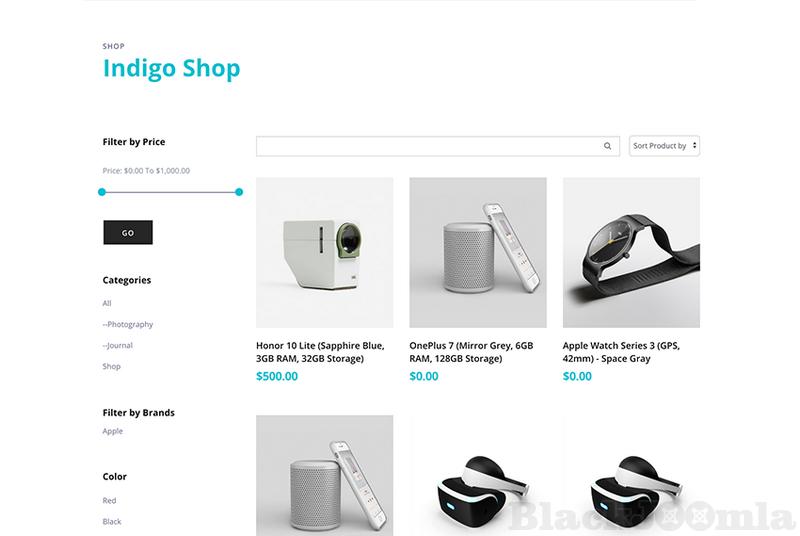Image resolution: width=800 pixels, height=536 pixels.
Task: Click the Honor 10 Lite product title
Action: click(320, 352)
